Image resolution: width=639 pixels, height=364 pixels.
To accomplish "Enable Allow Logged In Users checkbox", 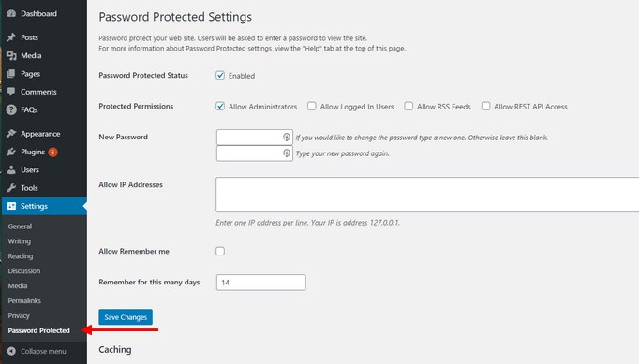I will [312, 107].
